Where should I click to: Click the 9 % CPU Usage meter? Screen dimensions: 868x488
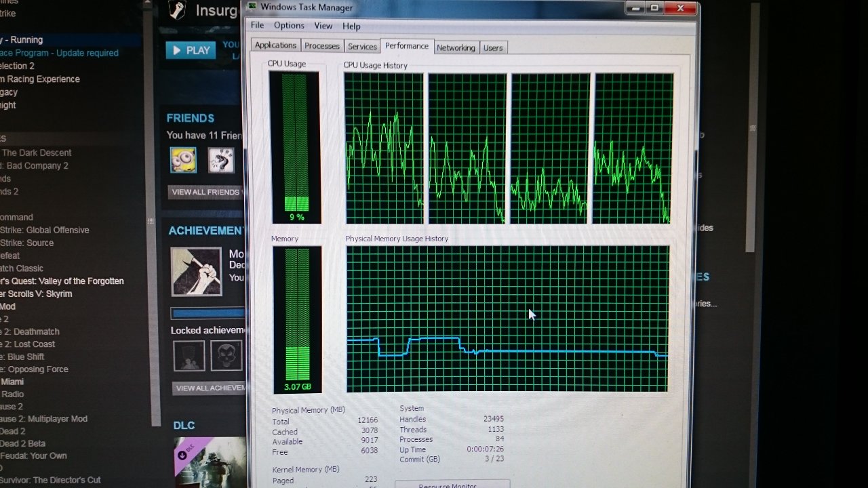point(296,147)
